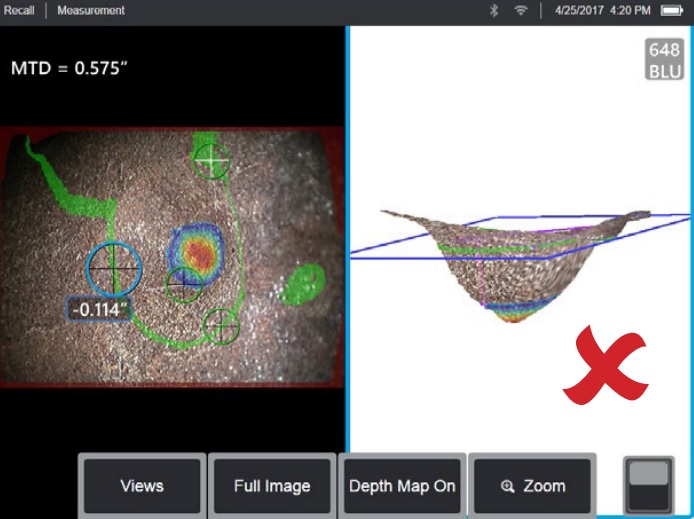694x519 pixels.
Task: Open the Views options
Action: tap(142, 486)
